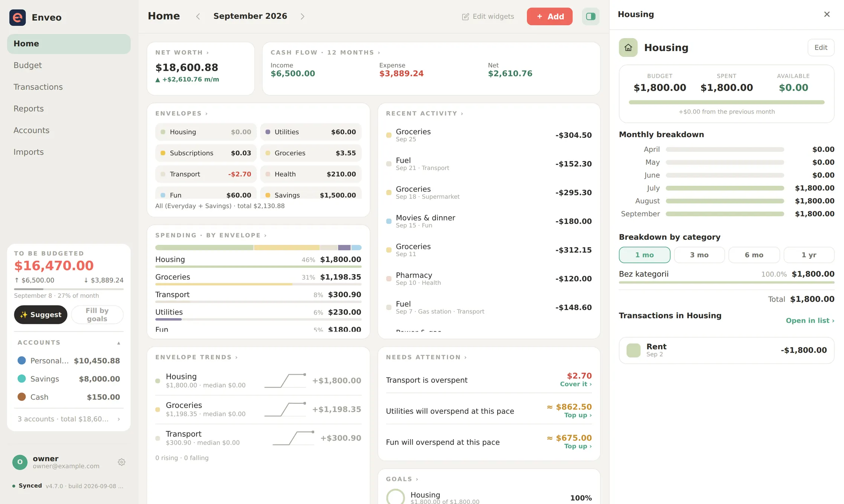The width and height of the screenshot is (844, 504).
Task: Click the red Add button
Action: (x=549, y=17)
